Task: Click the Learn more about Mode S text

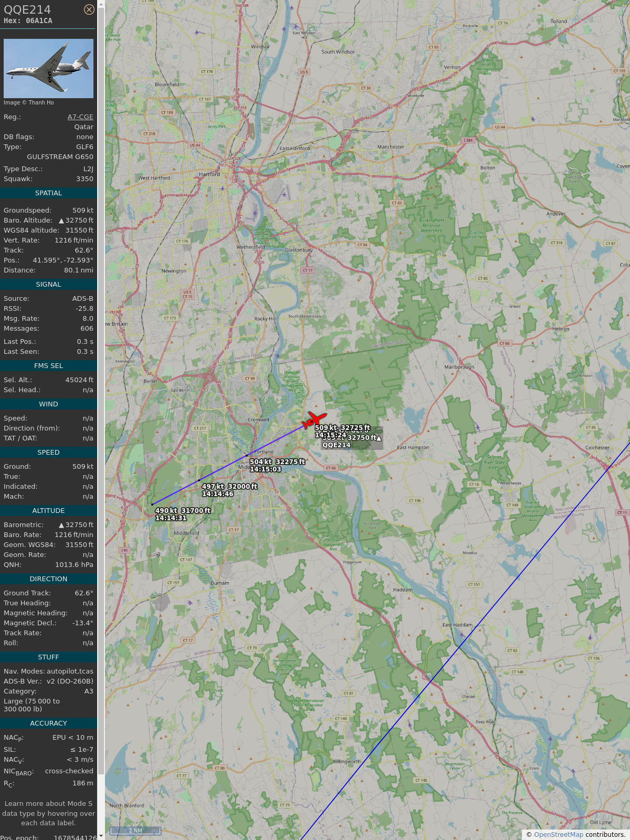Action: coord(48,804)
